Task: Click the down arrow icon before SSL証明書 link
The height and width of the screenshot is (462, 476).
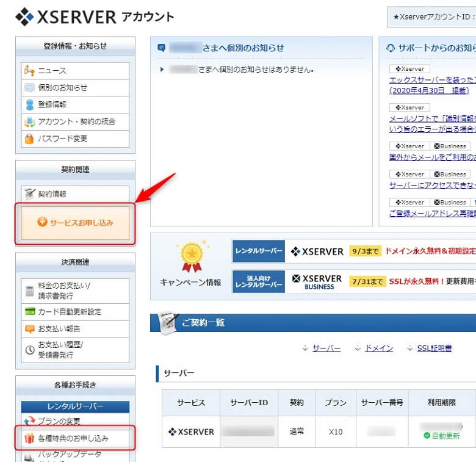Action: (x=410, y=348)
